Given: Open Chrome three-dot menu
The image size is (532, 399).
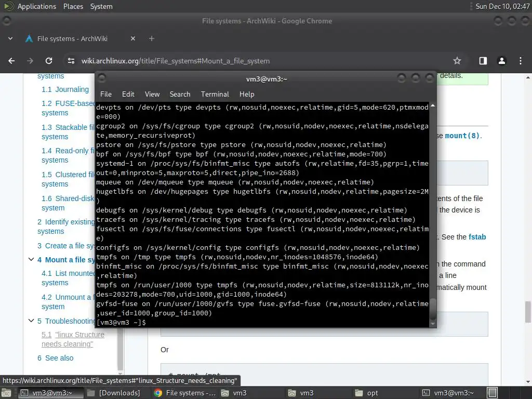Looking at the screenshot, I should tap(521, 61).
